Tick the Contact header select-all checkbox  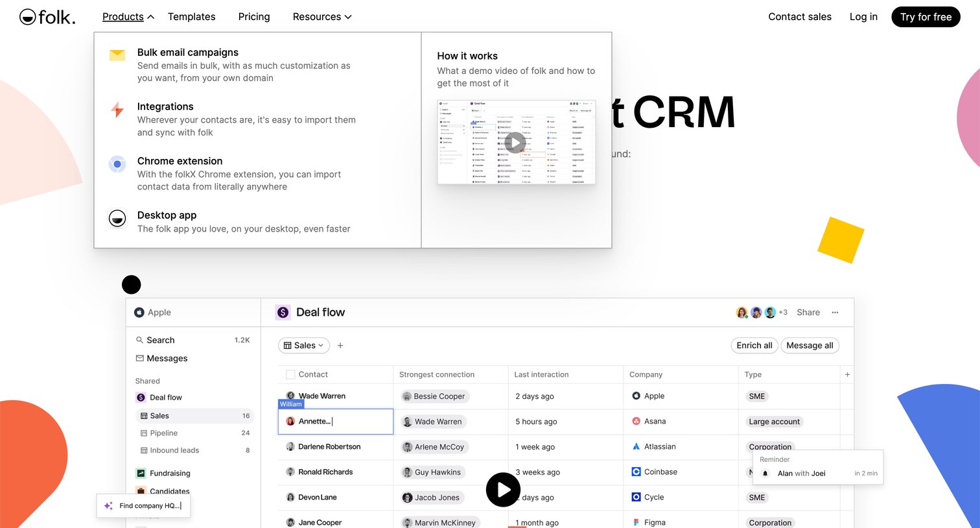290,375
